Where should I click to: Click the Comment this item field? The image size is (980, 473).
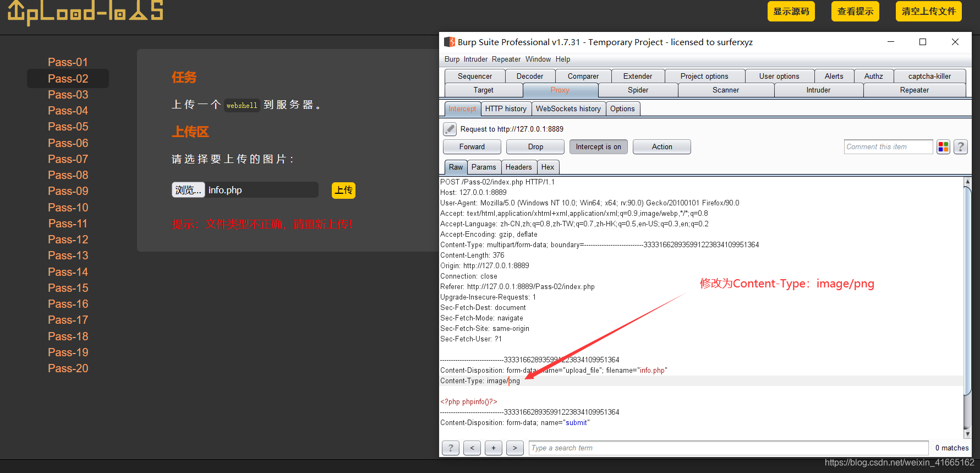click(888, 146)
